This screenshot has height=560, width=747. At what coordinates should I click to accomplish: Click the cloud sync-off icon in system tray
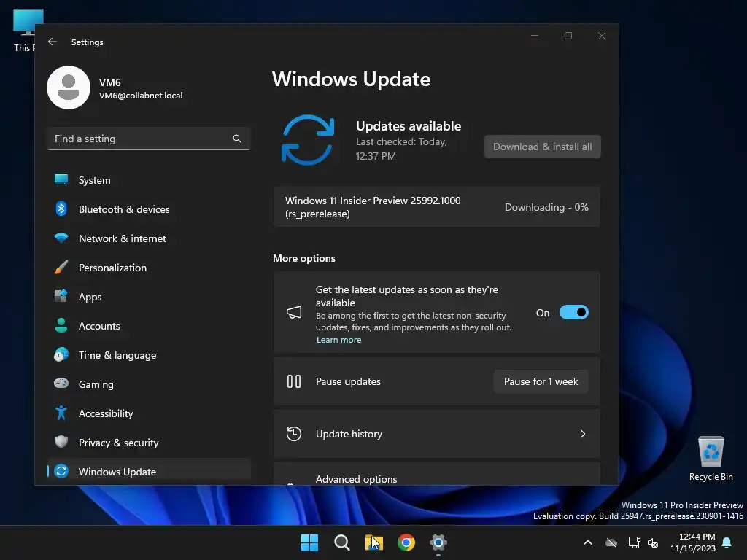click(611, 542)
